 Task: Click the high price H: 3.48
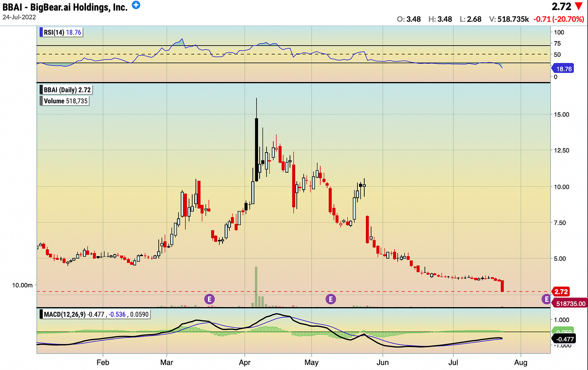point(440,19)
